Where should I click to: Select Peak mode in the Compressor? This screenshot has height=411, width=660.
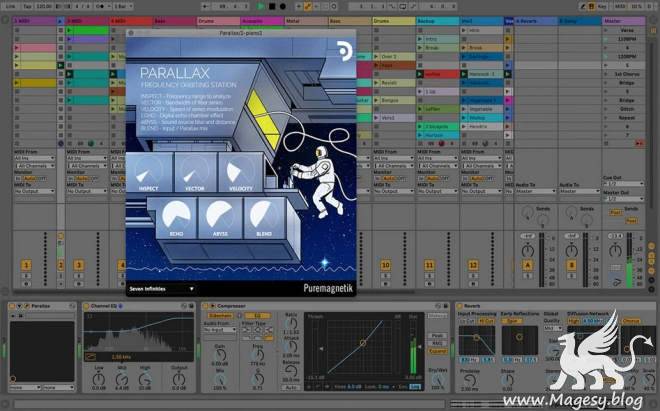click(x=437, y=336)
